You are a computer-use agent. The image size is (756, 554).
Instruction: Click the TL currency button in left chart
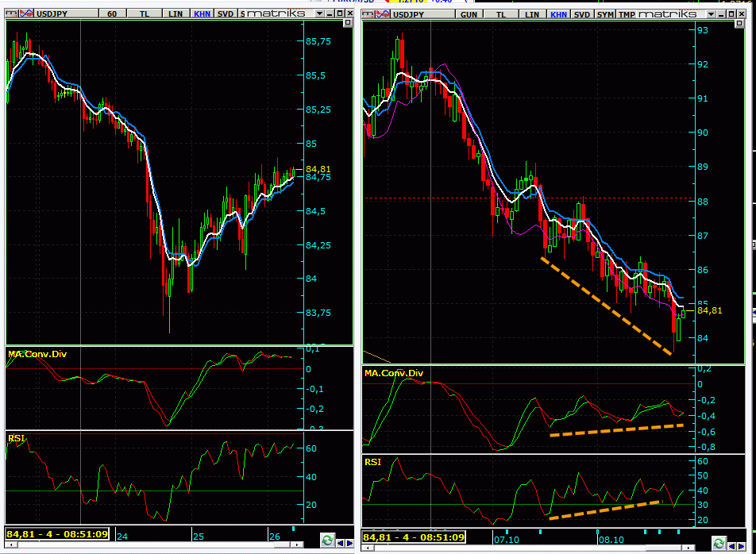tap(145, 13)
